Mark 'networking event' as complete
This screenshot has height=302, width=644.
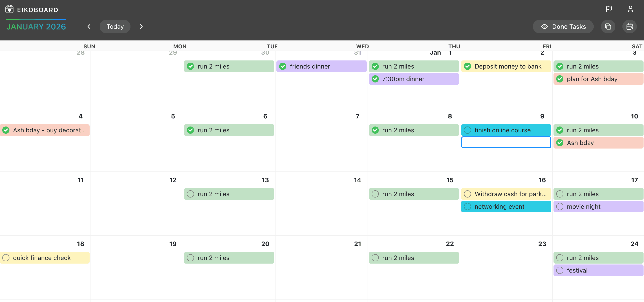[467, 207]
